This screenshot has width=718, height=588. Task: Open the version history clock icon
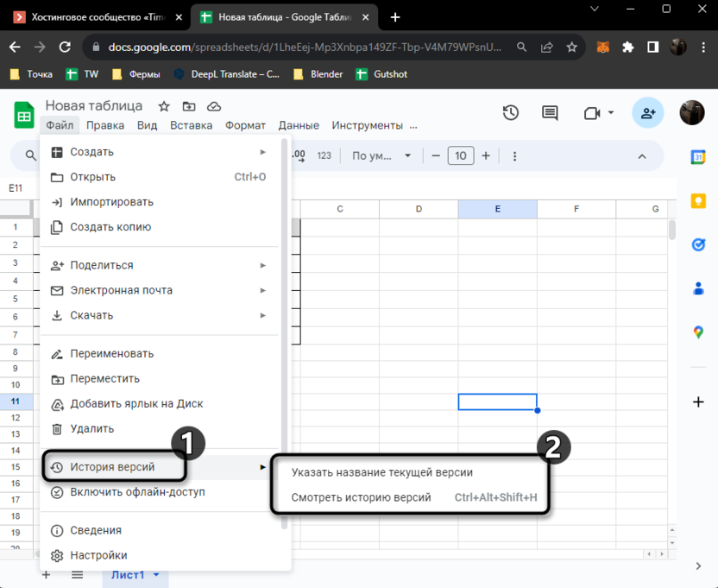(510, 113)
